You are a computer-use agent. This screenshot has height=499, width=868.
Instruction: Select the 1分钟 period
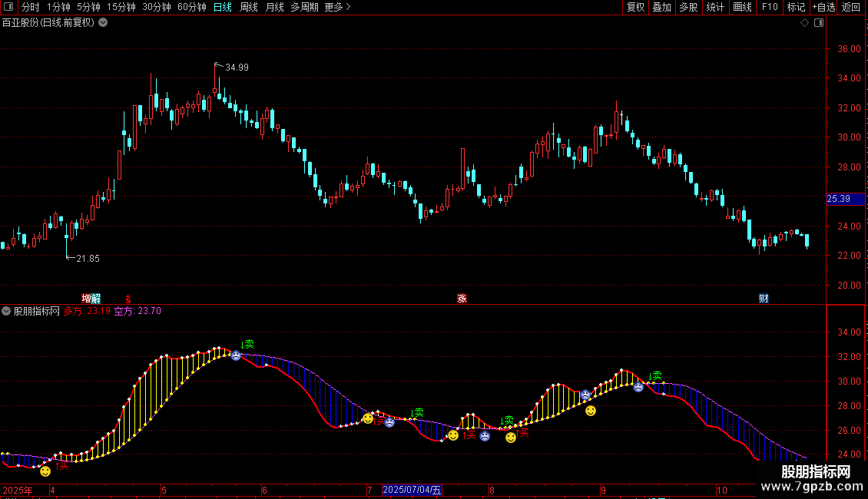(58, 7)
